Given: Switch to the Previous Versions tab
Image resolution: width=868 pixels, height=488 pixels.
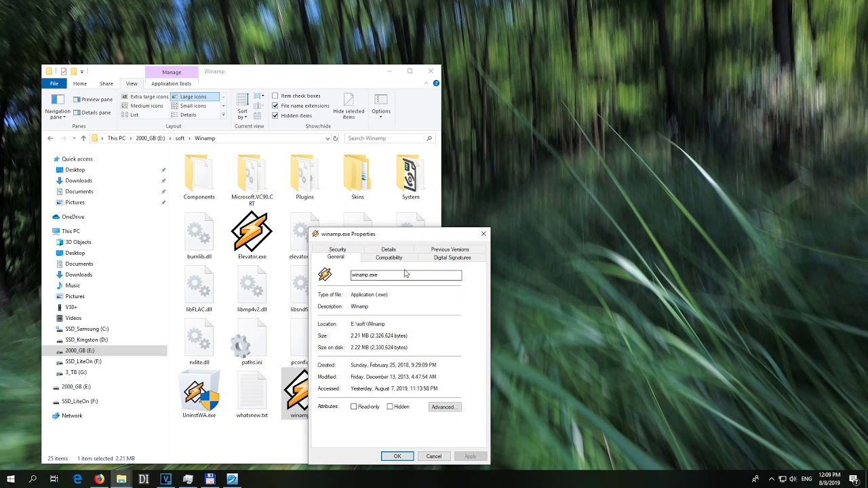Looking at the screenshot, I should coord(450,249).
